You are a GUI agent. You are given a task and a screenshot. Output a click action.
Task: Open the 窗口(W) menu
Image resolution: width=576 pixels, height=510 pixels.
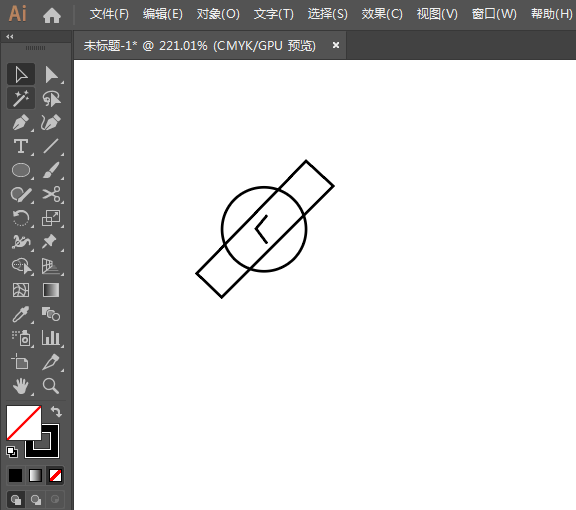pos(494,14)
